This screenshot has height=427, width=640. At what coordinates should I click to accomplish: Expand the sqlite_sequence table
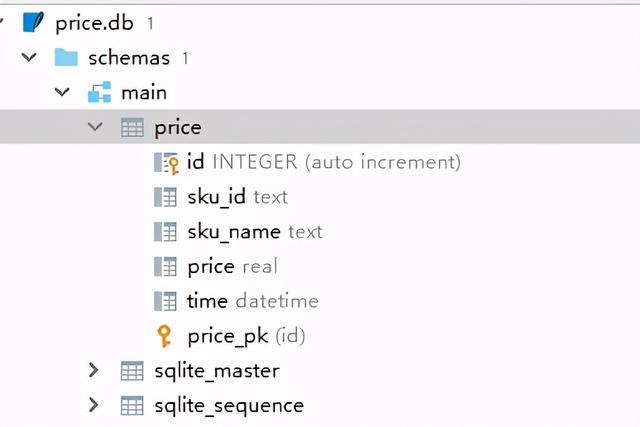pos(95,405)
